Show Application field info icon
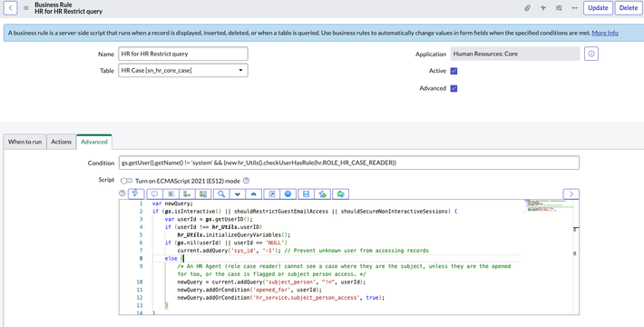 591,54
